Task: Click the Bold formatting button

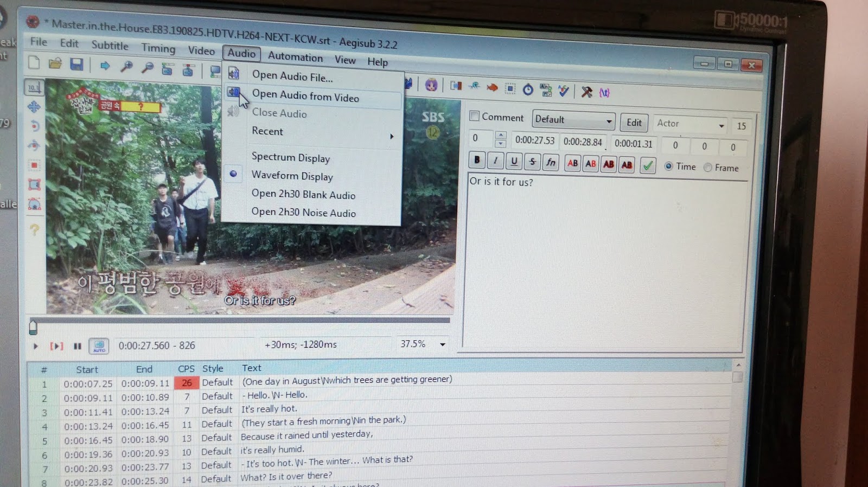Action: pos(477,160)
